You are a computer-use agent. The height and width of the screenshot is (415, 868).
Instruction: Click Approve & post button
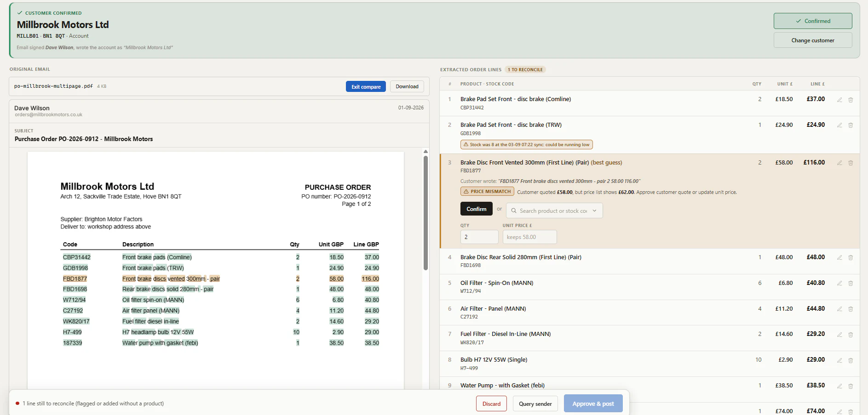click(593, 404)
